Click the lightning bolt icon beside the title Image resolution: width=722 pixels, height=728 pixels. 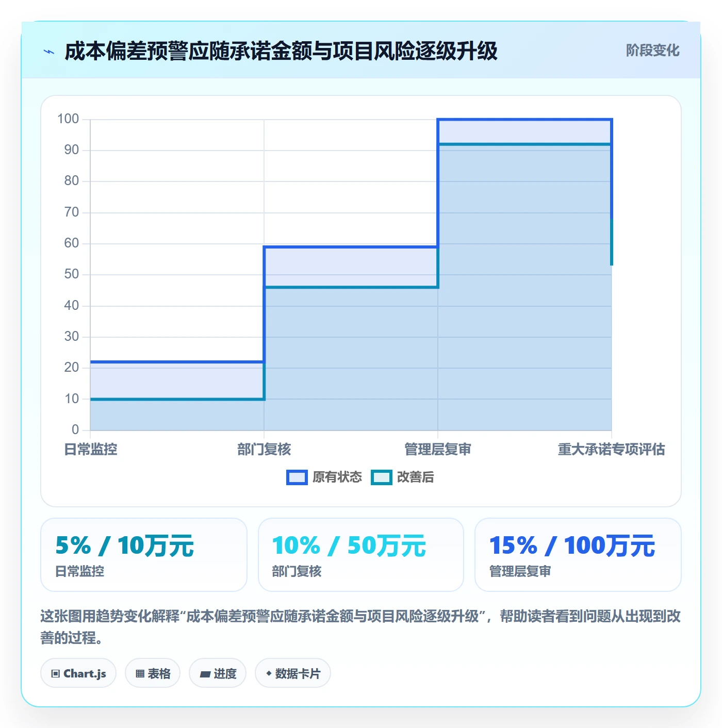49,52
